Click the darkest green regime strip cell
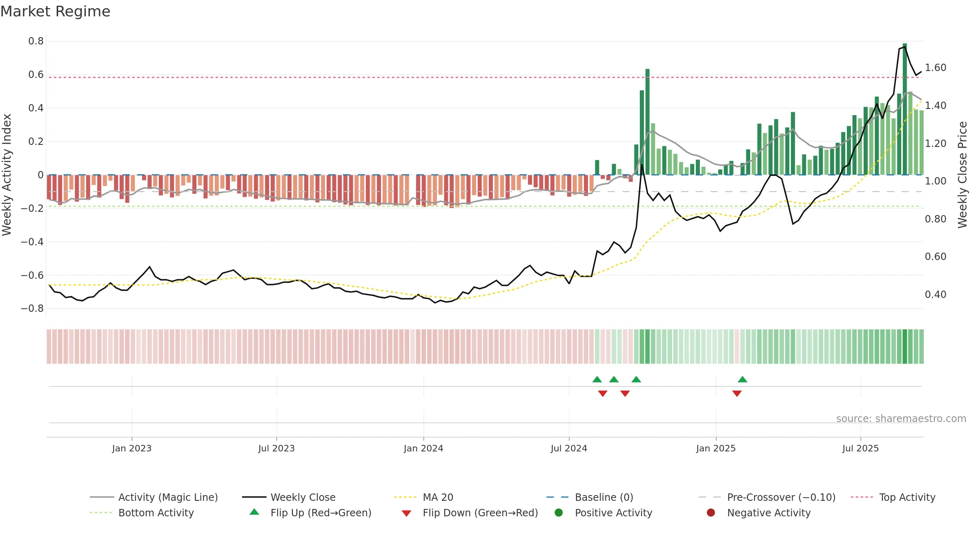 pyautogui.click(x=905, y=347)
